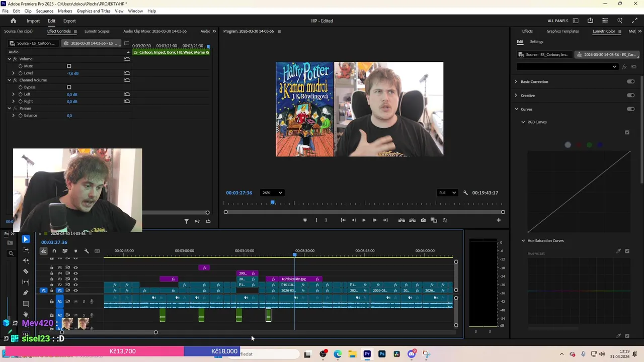This screenshot has height=362, width=644.
Task: Step back one frame
Action: pyautogui.click(x=354, y=220)
